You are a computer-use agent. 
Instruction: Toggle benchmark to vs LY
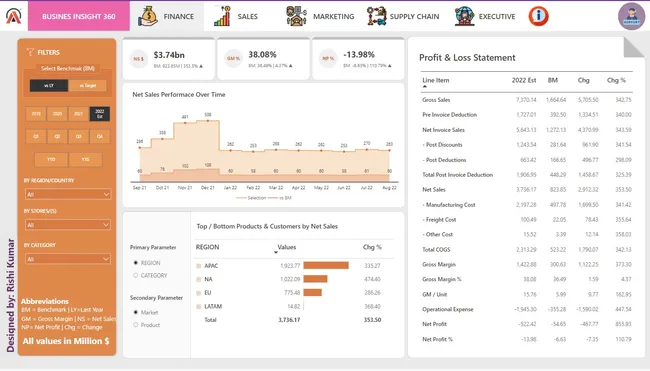tap(49, 85)
